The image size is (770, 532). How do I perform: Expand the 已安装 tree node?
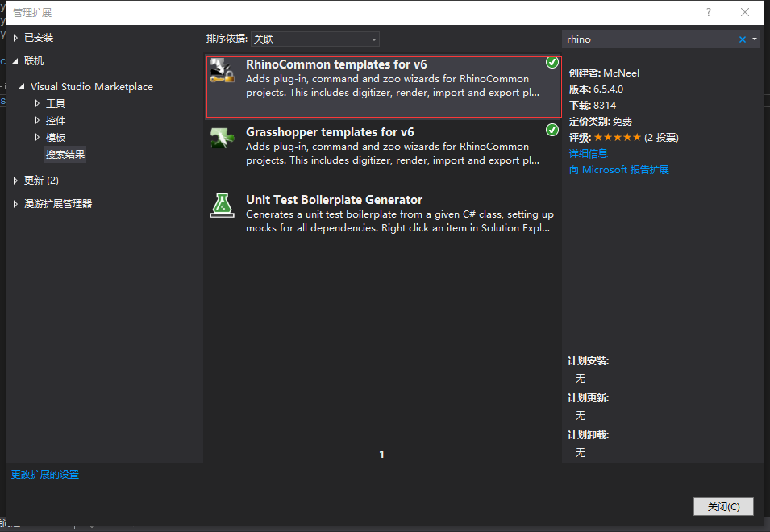[15, 38]
